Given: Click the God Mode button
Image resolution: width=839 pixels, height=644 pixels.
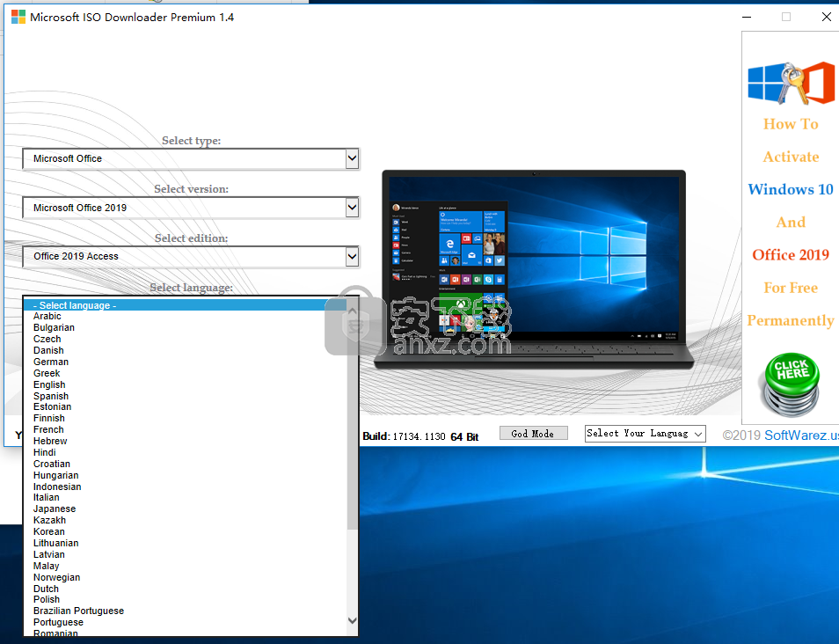Looking at the screenshot, I should click(533, 434).
